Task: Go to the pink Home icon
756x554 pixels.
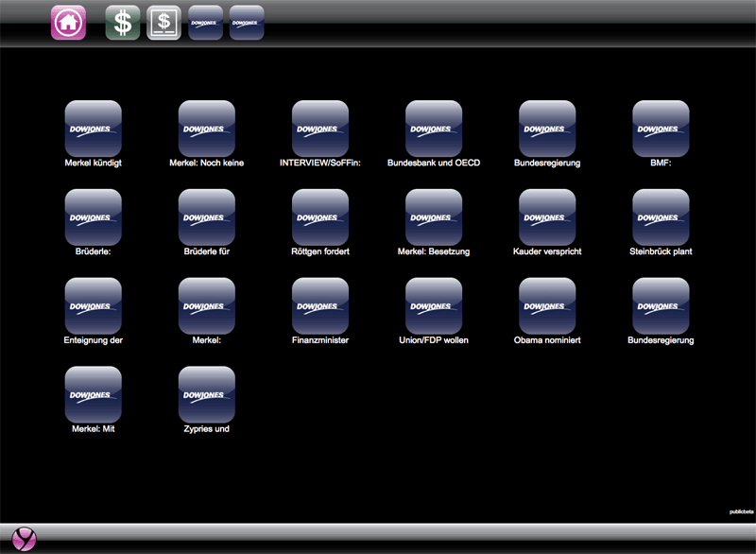Action: 68,23
